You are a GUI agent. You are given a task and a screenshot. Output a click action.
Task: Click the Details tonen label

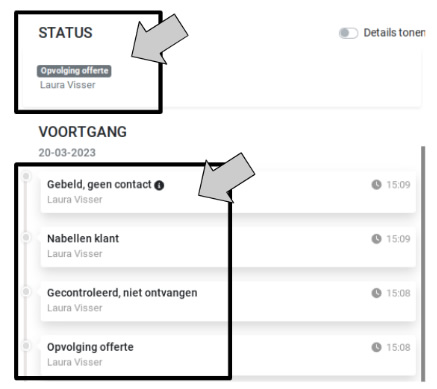[x=394, y=33]
